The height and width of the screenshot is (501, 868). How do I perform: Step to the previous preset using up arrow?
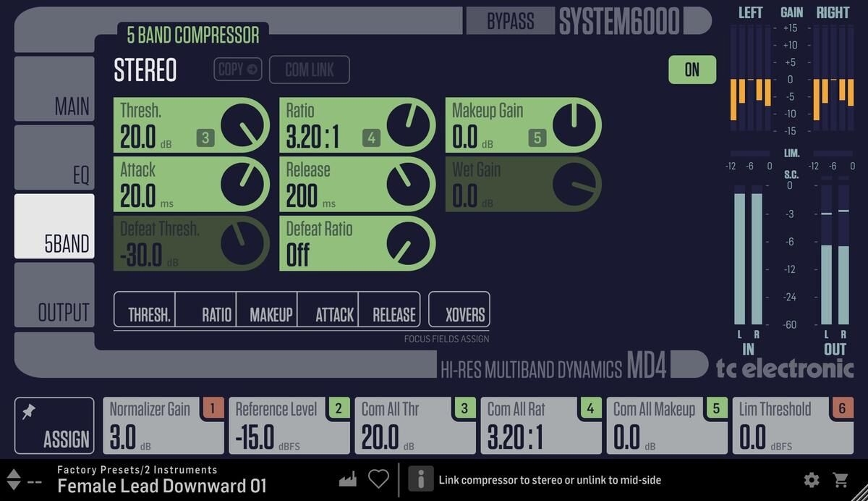click(14, 474)
